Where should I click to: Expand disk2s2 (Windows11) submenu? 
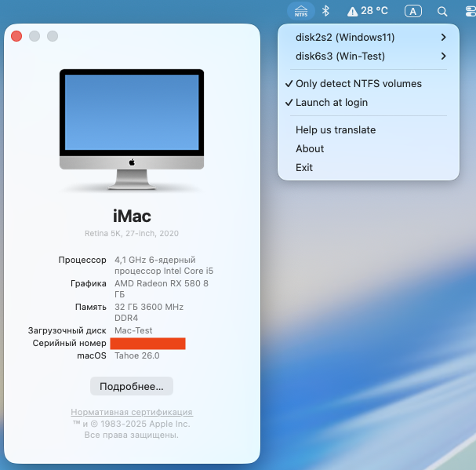click(x=369, y=38)
